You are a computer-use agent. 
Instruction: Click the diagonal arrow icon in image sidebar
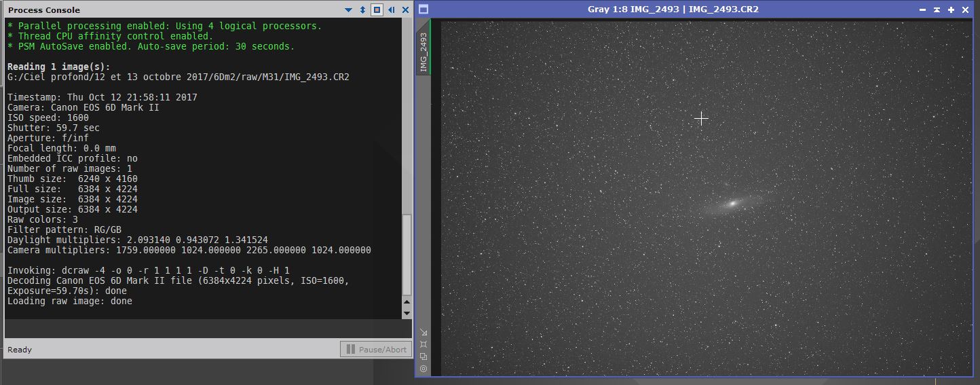423,332
